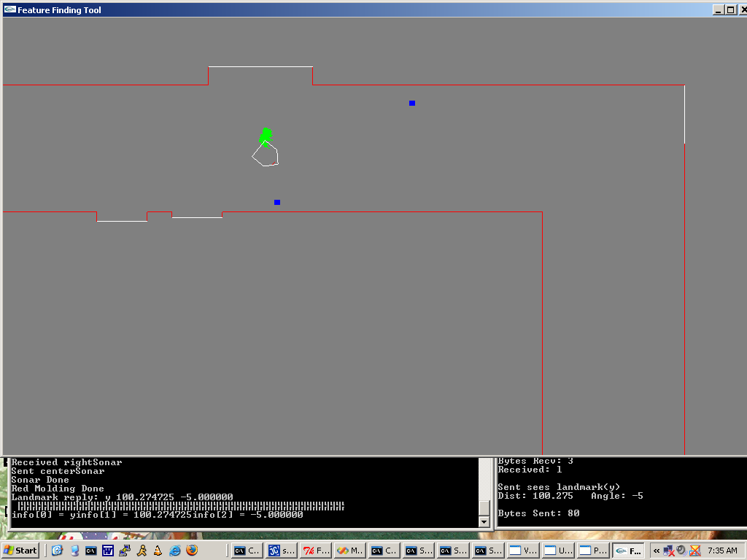
Task: Click 'Received: 1' in the right console
Action: tap(530, 470)
